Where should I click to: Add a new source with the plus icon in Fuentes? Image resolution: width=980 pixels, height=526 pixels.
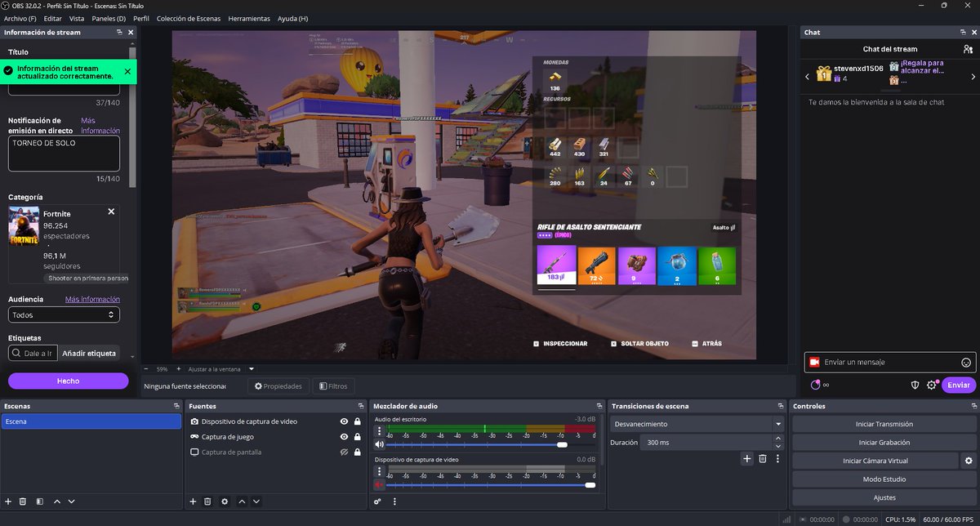[x=193, y=501]
